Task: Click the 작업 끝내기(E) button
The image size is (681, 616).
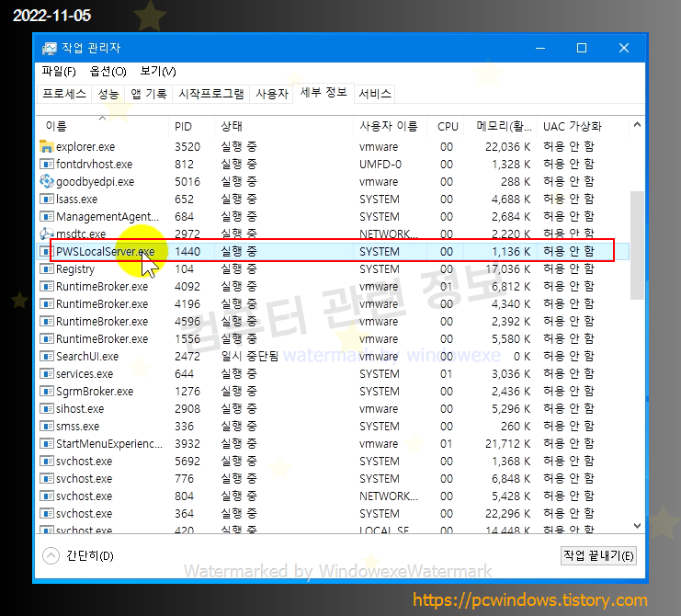Action: pyautogui.click(x=598, y=555)
